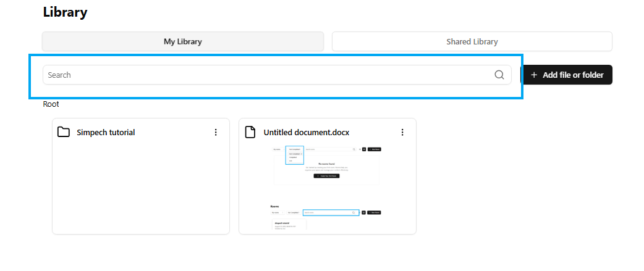Image resolution: width=644 pixels, height=271 pixels.
Task: Click the highlighted search box in document preview
Action: (330, 212)
